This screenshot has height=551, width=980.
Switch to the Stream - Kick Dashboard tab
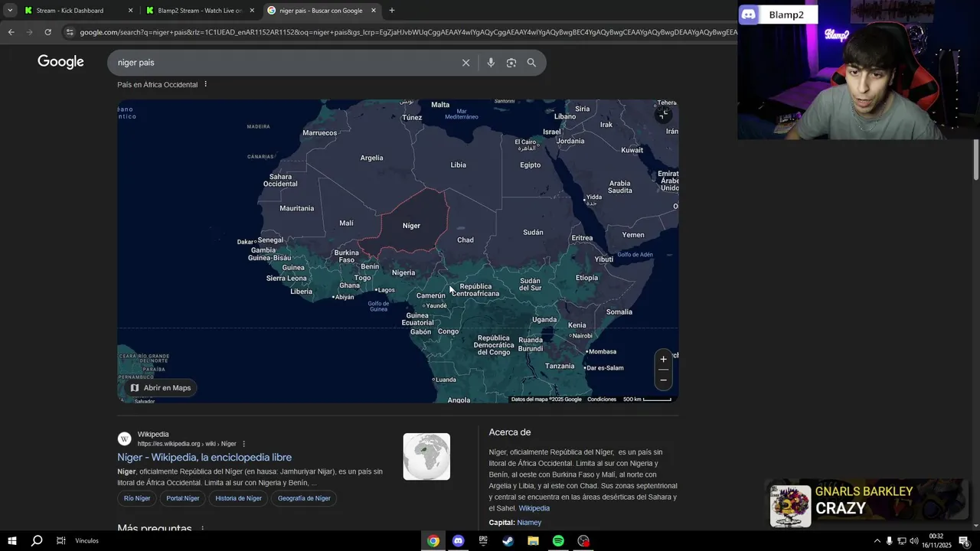coord(69,11)
